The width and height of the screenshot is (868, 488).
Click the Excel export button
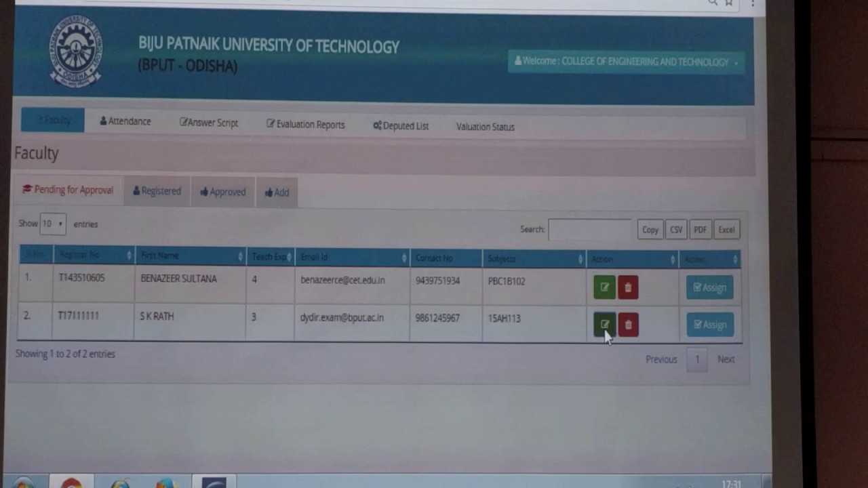pos(726,230)
